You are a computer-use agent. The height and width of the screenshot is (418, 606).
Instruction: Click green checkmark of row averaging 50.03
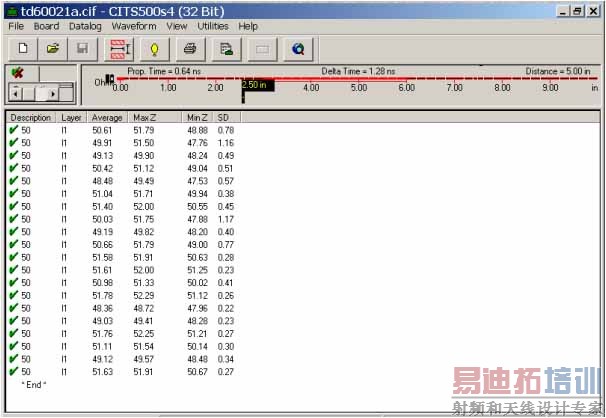(14, 219)
